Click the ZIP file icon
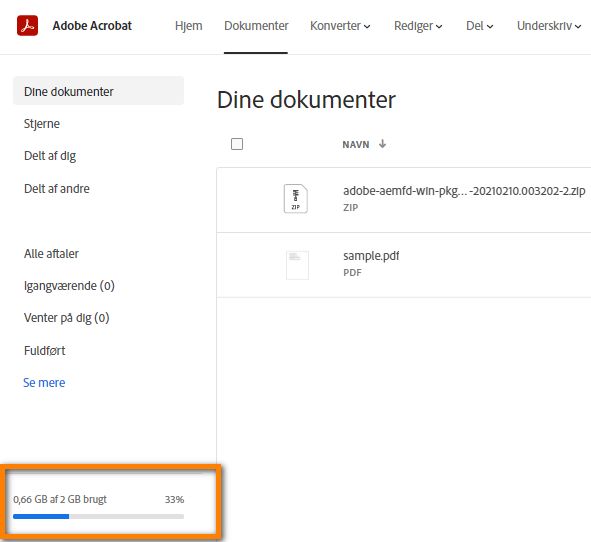The height and width of the screenshot is (542, 591). pos(296,199)
